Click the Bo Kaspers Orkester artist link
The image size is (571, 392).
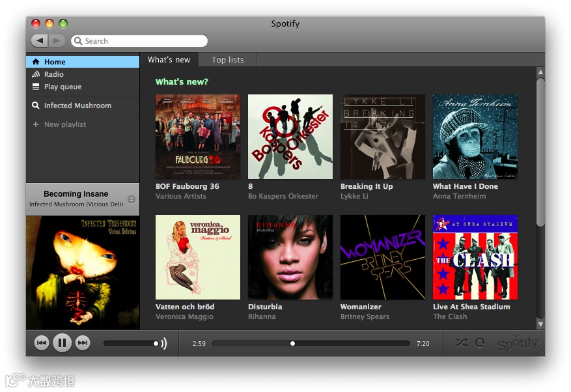coord(283,196)
